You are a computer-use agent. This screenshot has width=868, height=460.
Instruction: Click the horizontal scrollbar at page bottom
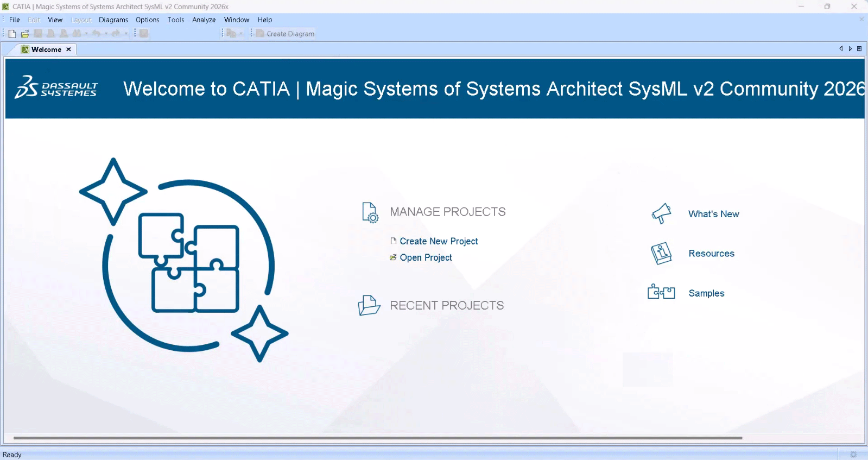pyautogui.click(x=378, y=438)
